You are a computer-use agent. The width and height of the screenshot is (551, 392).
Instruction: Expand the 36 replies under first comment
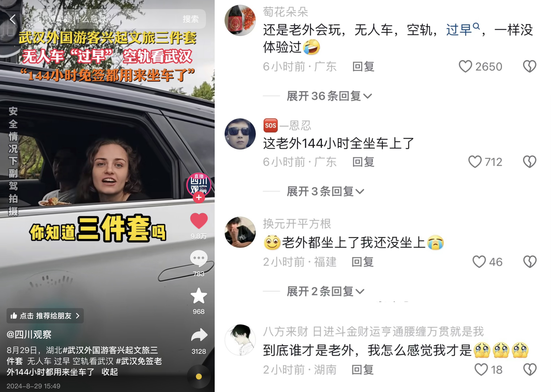329,96
